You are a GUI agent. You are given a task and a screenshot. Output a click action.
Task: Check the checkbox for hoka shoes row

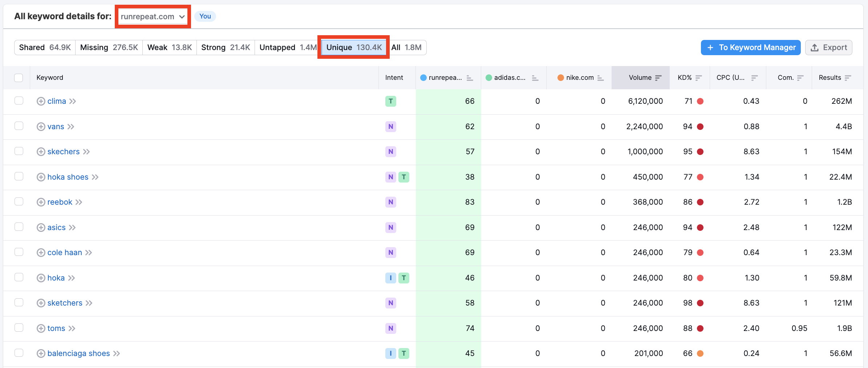tap(19, 176)
